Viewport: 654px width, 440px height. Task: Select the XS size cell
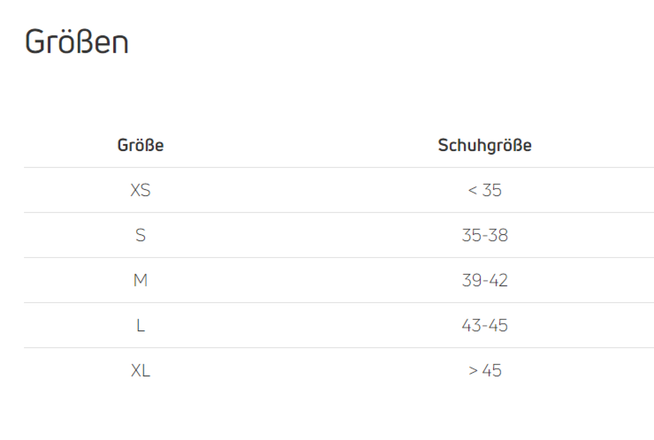click(140, 190)
